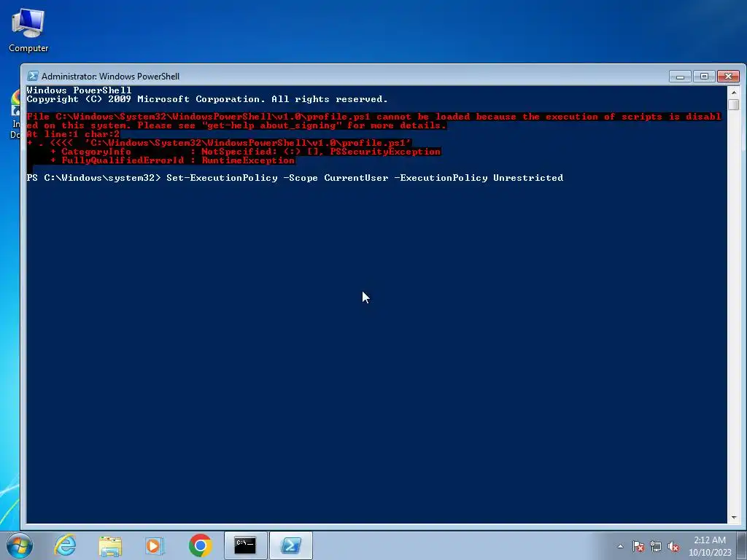Click the red PSSecurityException error line
This screenshot has width=747, height=560.
pos(246,152)
